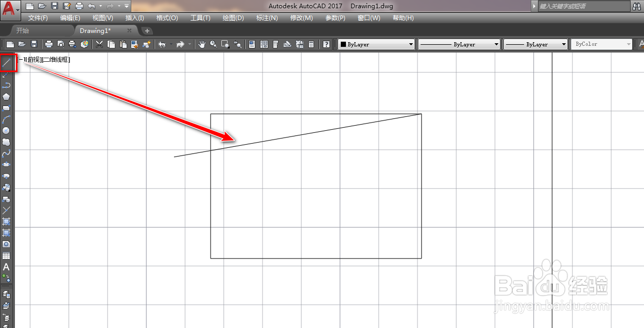644x328 pixels.
Task: Open the 绘图(D) menu
Action: pos(233,18)
